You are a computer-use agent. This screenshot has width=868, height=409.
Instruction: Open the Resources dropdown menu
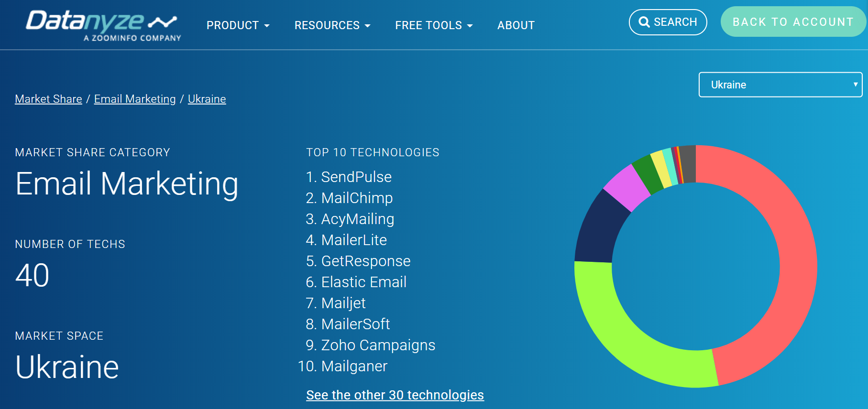pyautogui.click(x=332, y=25)
